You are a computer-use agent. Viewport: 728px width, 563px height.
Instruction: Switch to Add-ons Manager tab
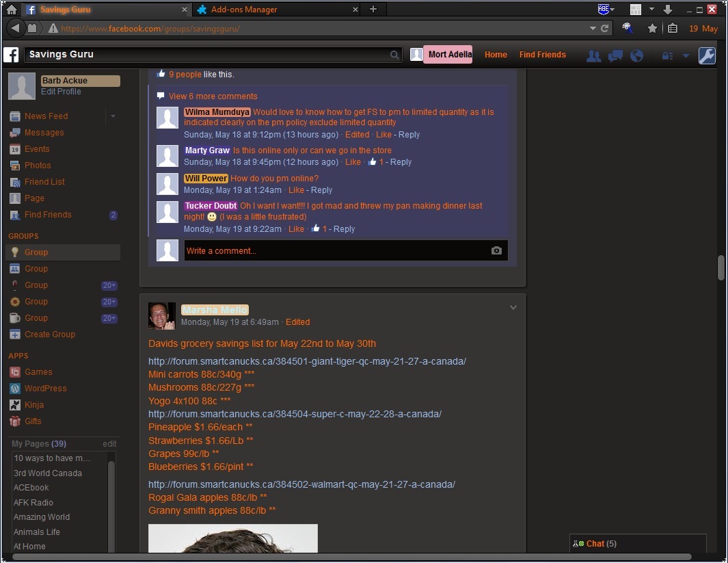coord(276,10)
